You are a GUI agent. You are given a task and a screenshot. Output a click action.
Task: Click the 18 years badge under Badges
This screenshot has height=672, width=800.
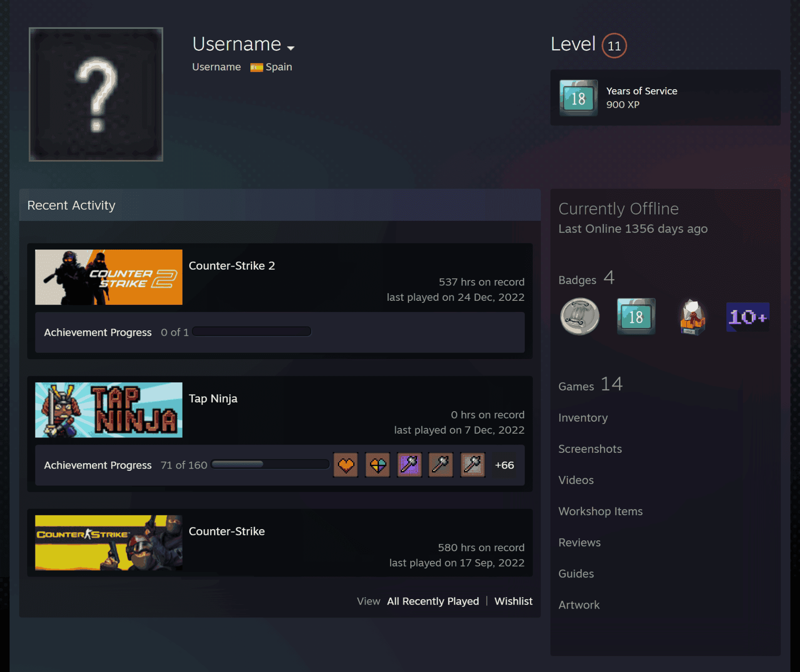coord(636,317)
